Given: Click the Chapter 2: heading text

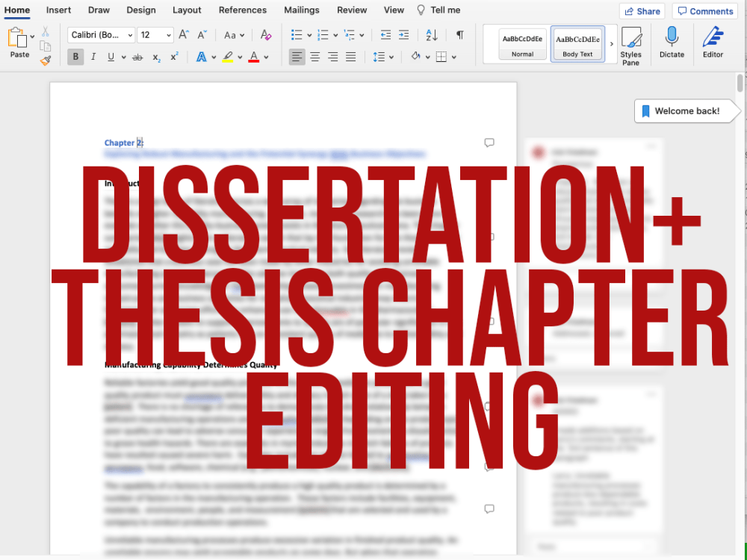Looking at the screenshot, I should click(124, 143).
